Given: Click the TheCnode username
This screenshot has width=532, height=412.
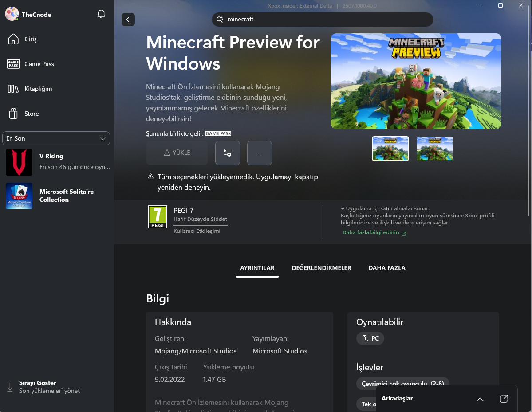Looking at the screenshot, I should tap(36, 15).
